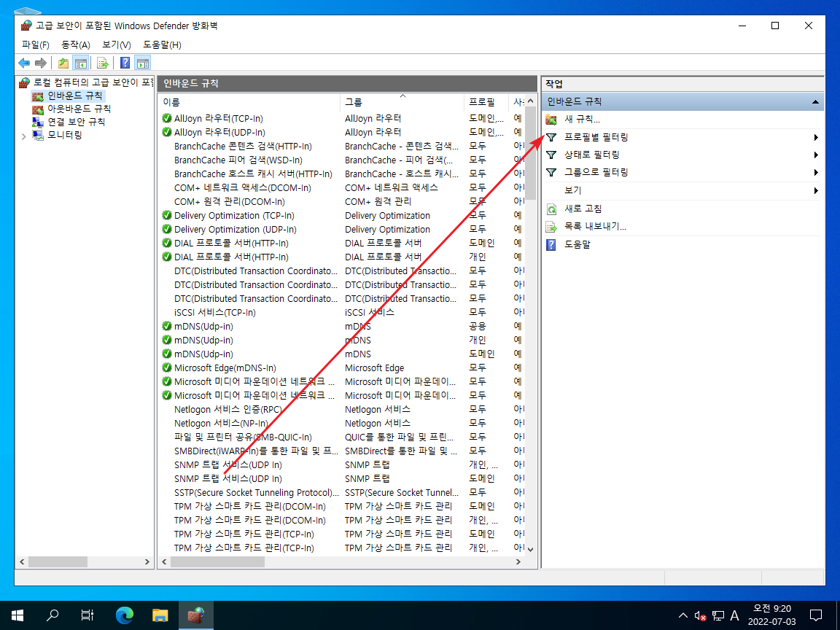Click the Windows Start button
Screen dimensions: 840x630
pos(17,615)
